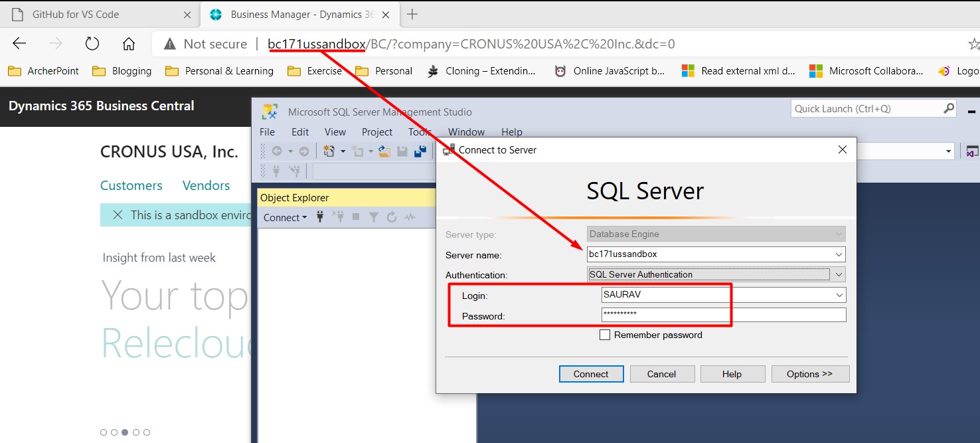
Task: Click the connect plug icon in Object Explorer
Action: pos(320,217)
